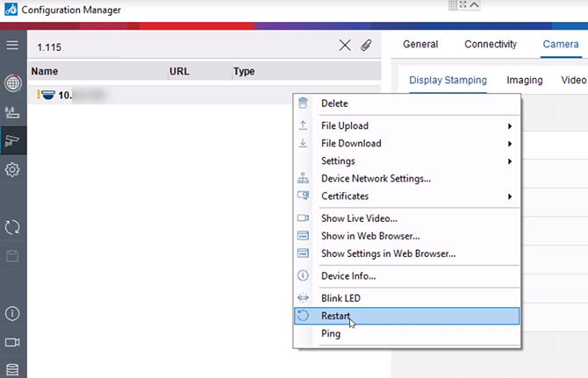The image size is (588, 378).
Task: Click the paperclip icon beside search
Action: (x=367, y=46)
